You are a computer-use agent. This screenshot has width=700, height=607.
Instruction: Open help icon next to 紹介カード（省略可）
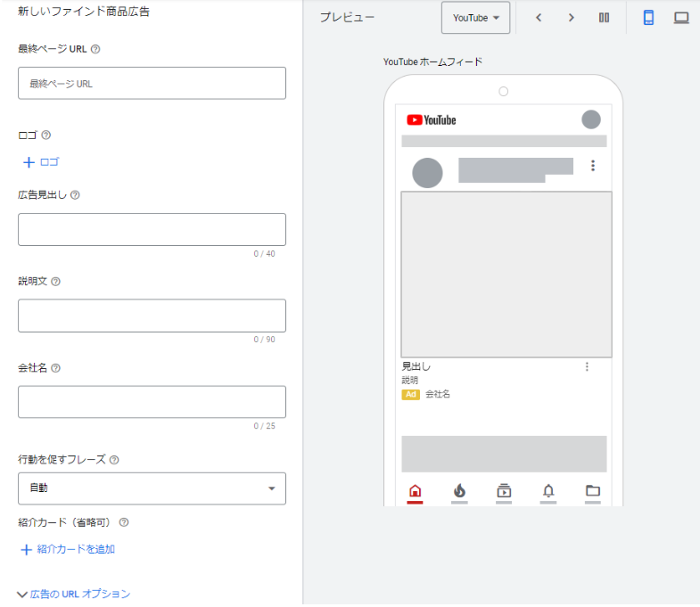coord(124,522)
